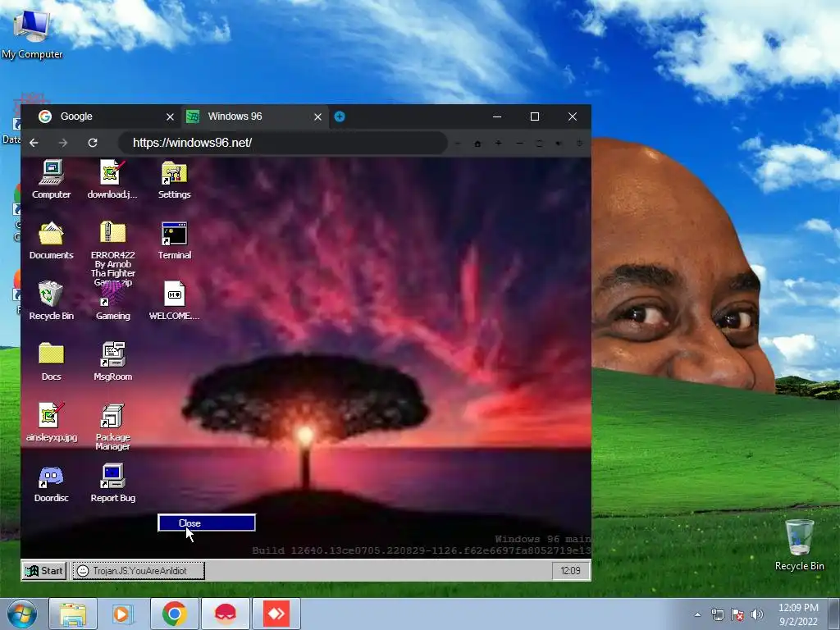The image size is (840, 630).
Task: Open the red arrows app in taskbar
Action: coord(276,614)
